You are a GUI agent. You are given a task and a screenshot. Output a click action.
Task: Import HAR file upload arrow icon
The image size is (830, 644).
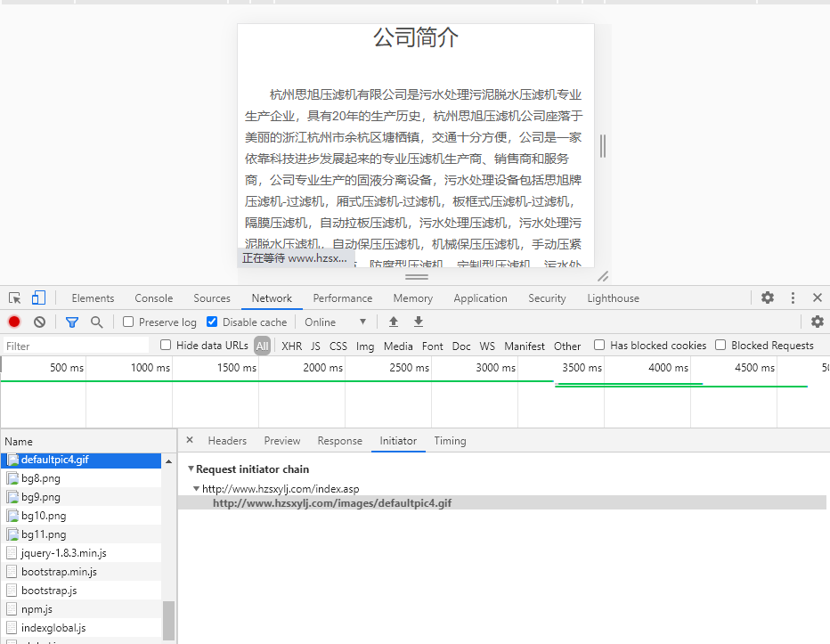(394, 322)
